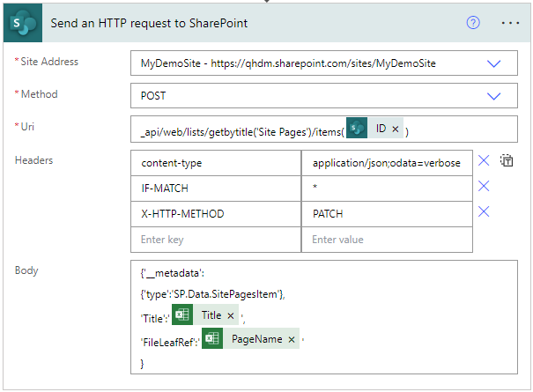
Task: Delete the IF-MATCH header row
Action: pos(484,186)
